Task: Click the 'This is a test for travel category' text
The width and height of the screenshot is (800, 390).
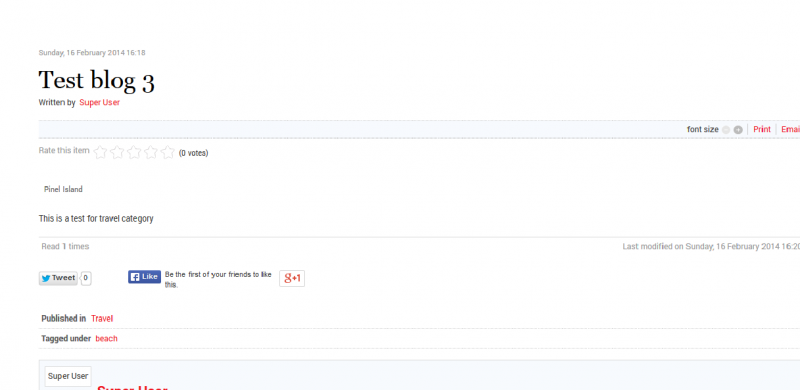Action: point(96,218)
